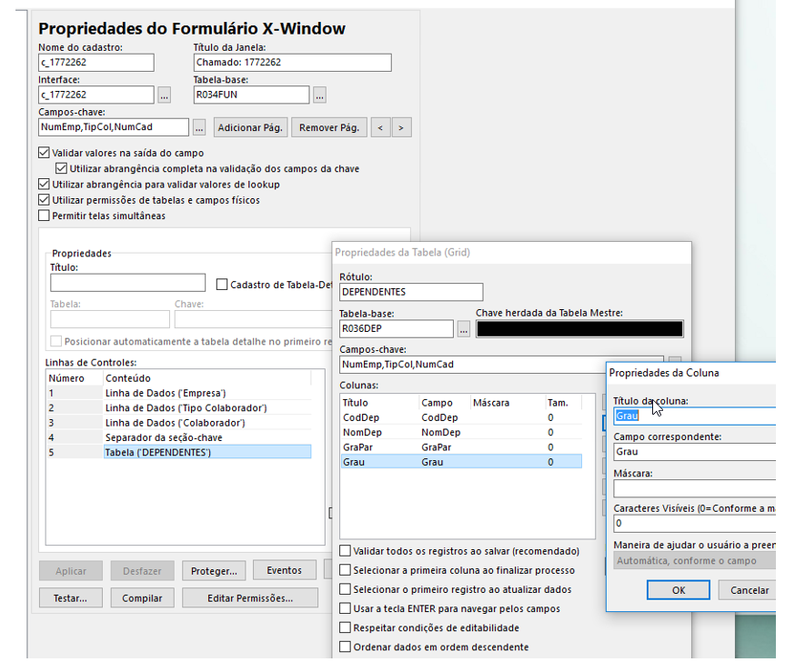Click the 'Adicionar Pág.' button
The image size is (795, 672).
click(251, 127)
